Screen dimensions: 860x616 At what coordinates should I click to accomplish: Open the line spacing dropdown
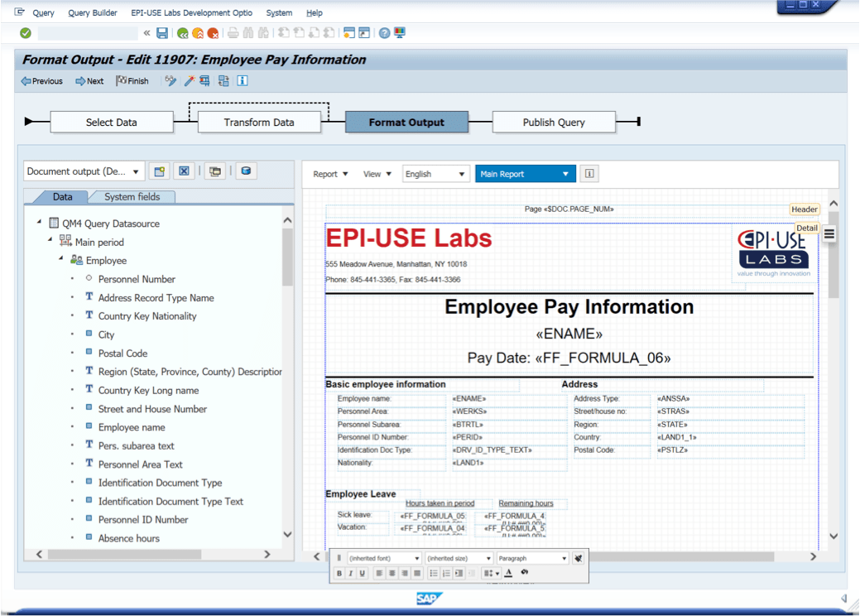[491, 573]
